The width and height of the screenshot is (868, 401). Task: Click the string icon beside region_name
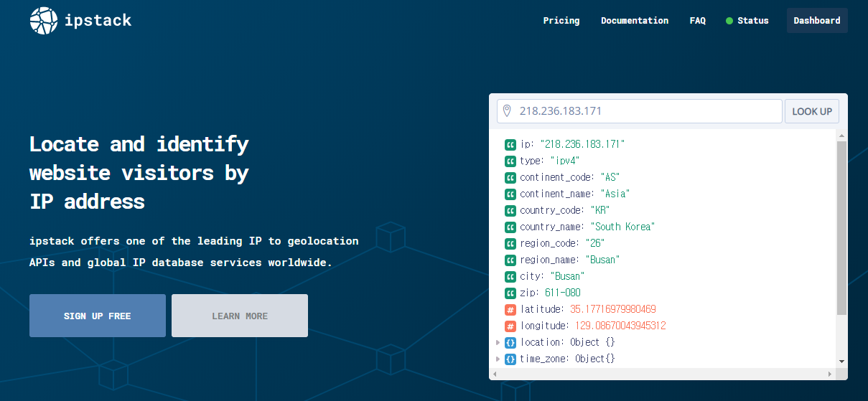point(510,260)
